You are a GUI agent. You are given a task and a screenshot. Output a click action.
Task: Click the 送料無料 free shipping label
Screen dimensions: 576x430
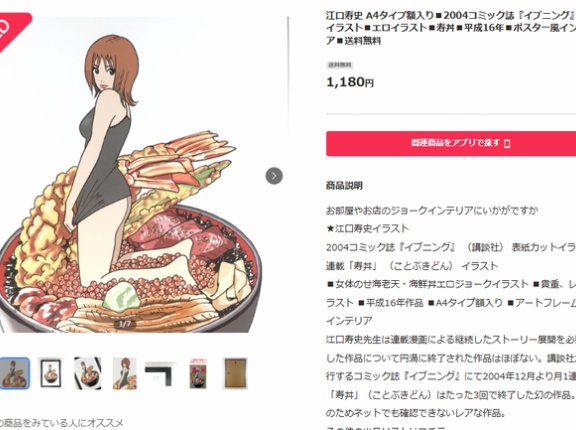[340, 65]
